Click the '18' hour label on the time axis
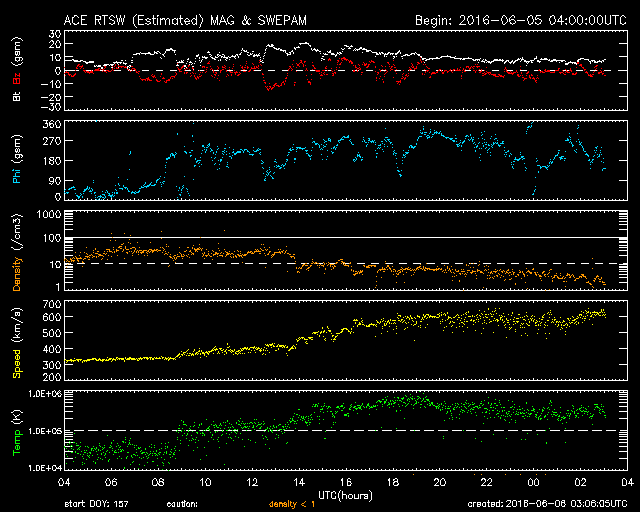The image size is (640, 512). pyautogui.click(x=393, y=482)
